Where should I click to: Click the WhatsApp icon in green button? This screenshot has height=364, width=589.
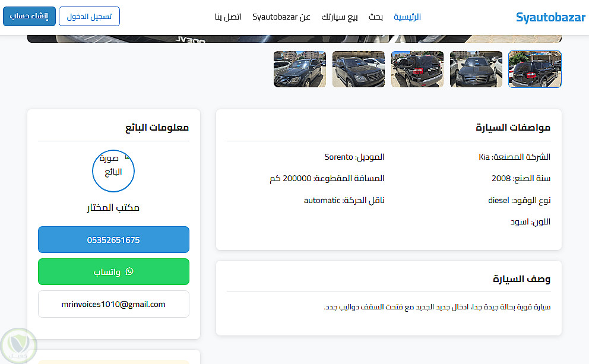[129, 271]
